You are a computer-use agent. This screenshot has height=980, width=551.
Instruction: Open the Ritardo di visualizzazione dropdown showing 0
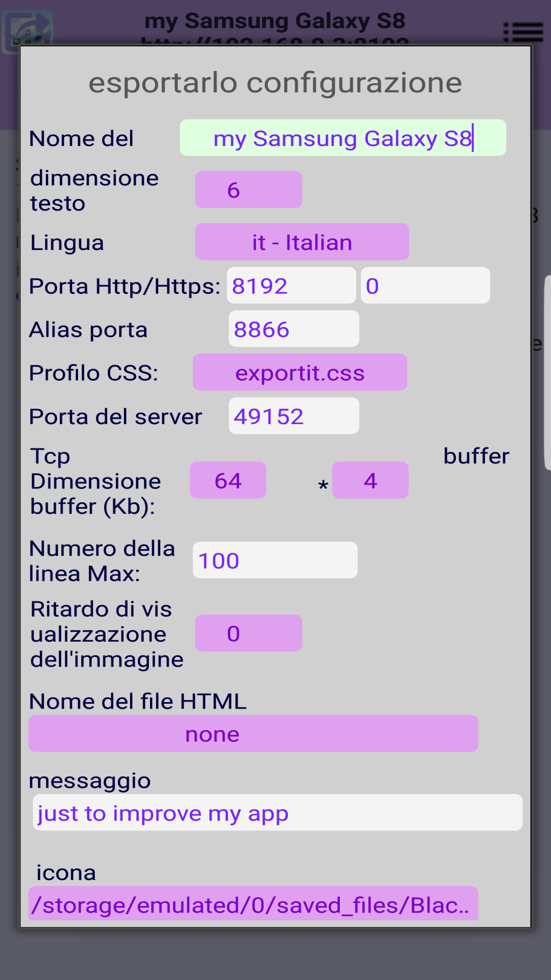click(248, 633)
